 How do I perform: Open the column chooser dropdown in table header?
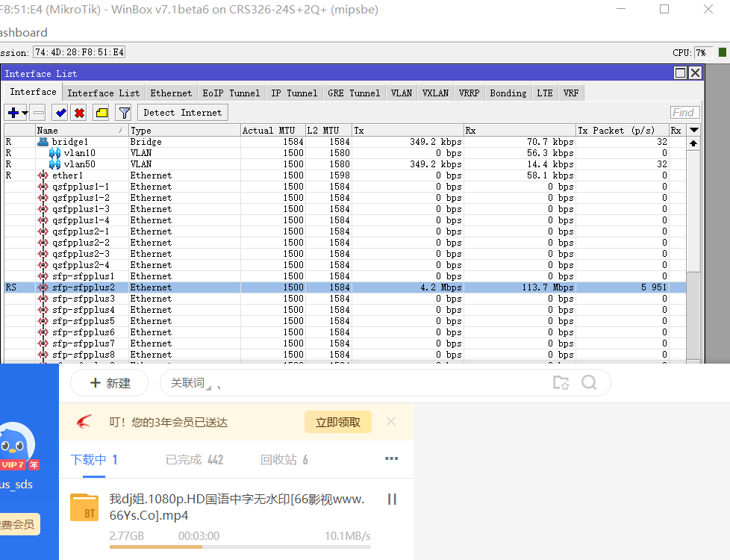(x=693, y=130)
